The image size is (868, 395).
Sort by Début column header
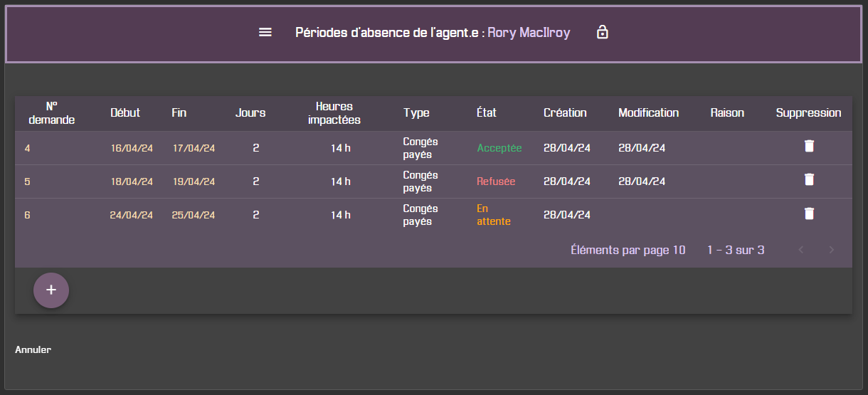coord(125,112)
